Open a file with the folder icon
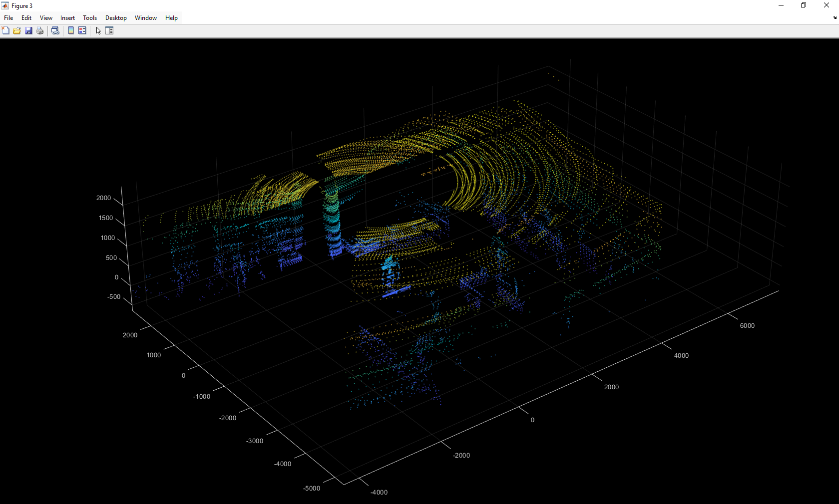The height and width of the screenshot is (504, 839). (x=17, y=31)
